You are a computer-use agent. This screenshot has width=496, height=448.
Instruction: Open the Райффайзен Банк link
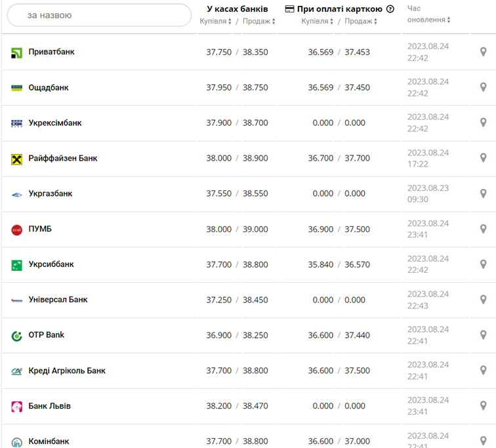(x=63, y=158)
